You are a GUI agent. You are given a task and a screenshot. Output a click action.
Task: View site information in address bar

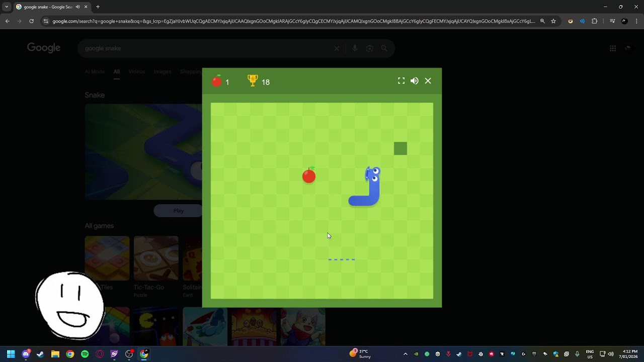pos(46,21)
